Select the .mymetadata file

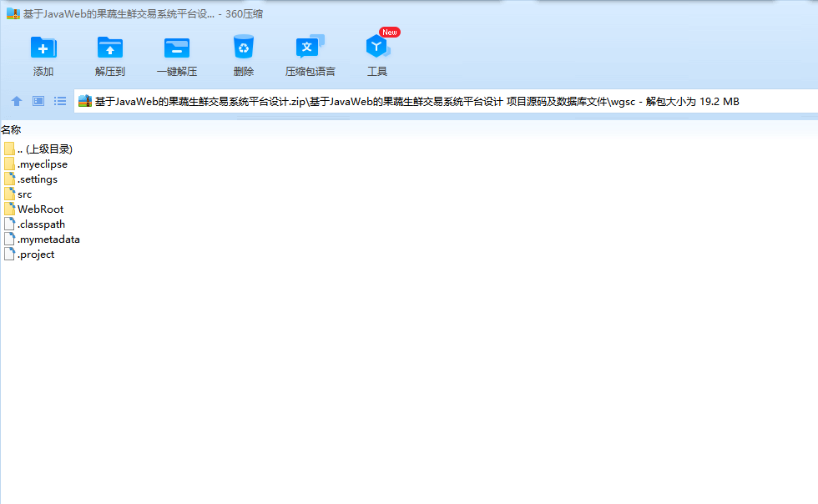tap(43, 239)
